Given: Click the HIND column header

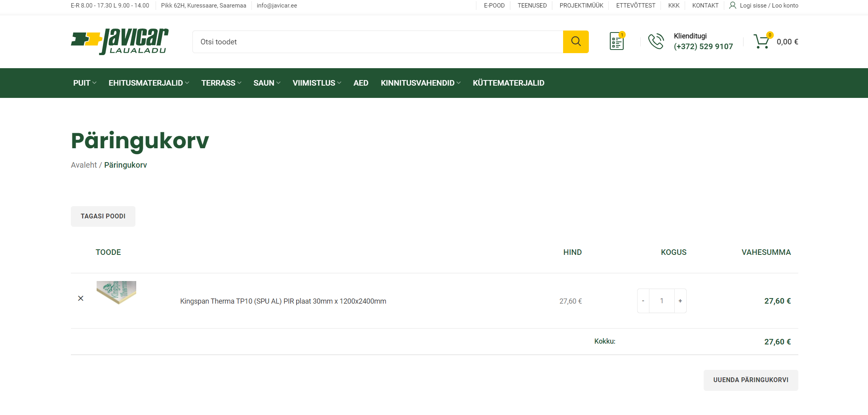Looking at the screenshot, I should coord(573,252).
